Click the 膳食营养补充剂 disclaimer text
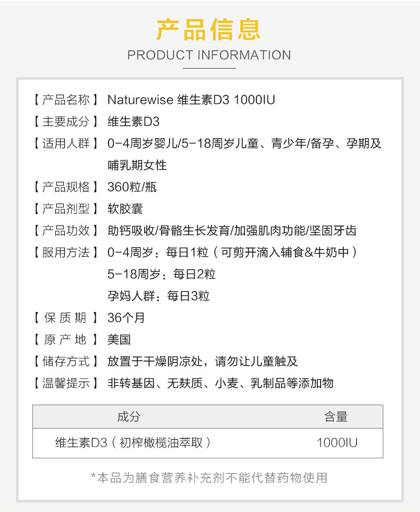This screenshot has width=420, height=512. (x=209, y=477)
